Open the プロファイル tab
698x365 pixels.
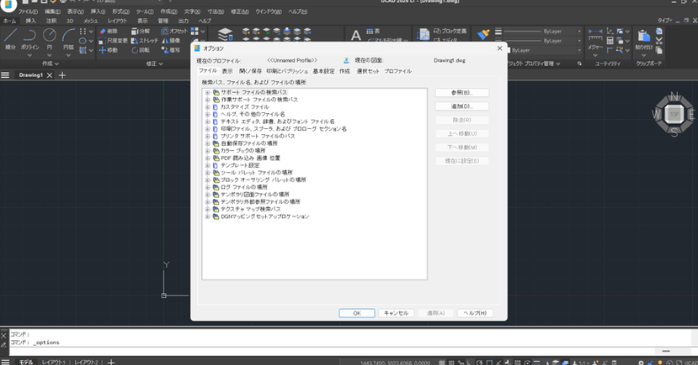pyautogui.click(x=398, y=71)
